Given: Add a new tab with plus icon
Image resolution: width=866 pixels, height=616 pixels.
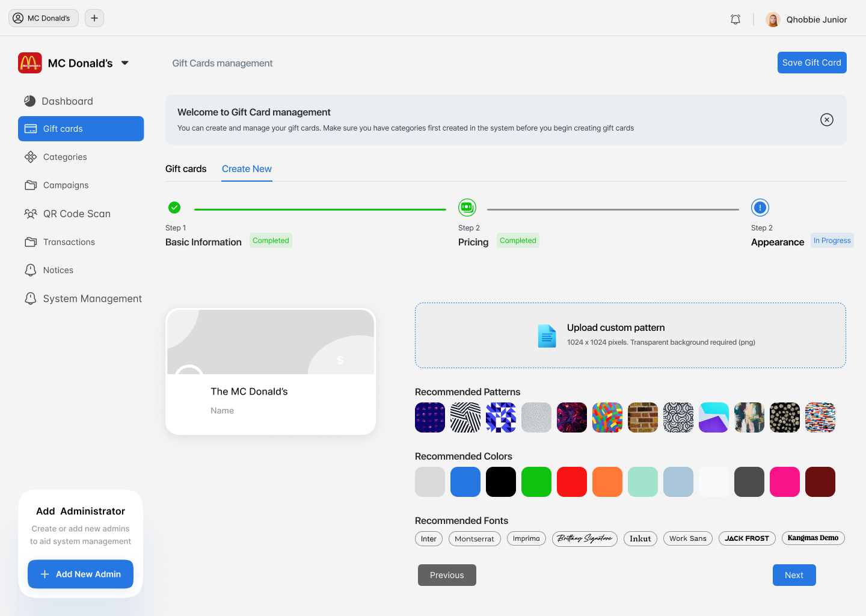Looking at the screenshot, I should pyautogui.click(x=94, y=18).
